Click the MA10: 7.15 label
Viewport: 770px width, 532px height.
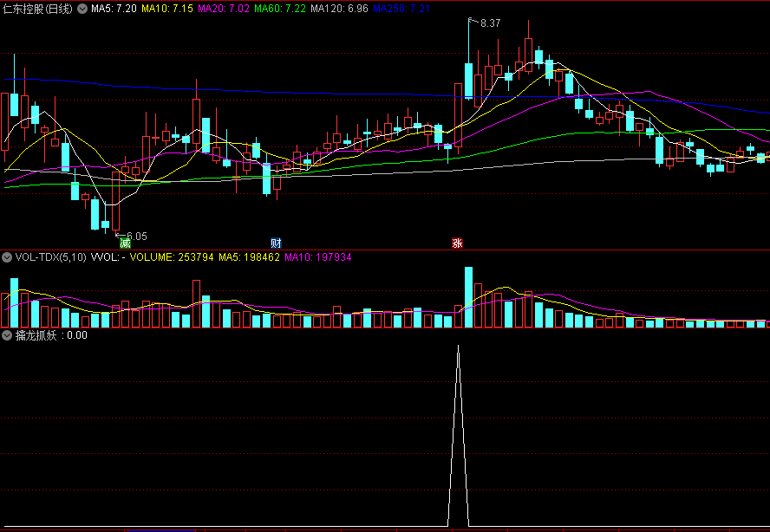[167, 9]
